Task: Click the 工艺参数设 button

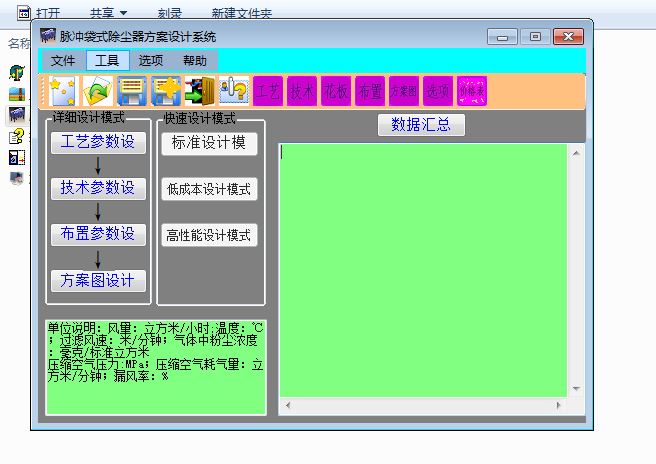Action: pyautogui.click(x=98, y=142)
